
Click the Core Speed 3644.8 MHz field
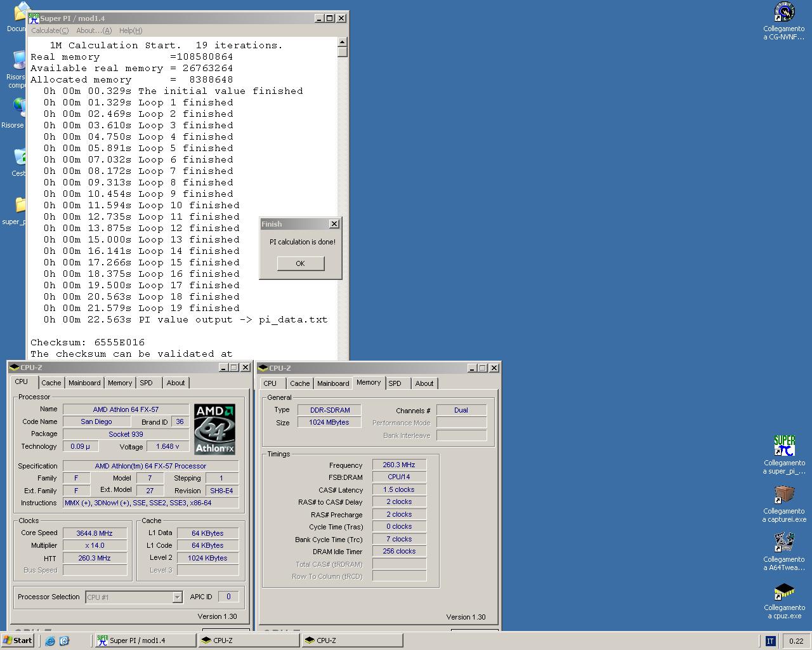pos(95,533)
